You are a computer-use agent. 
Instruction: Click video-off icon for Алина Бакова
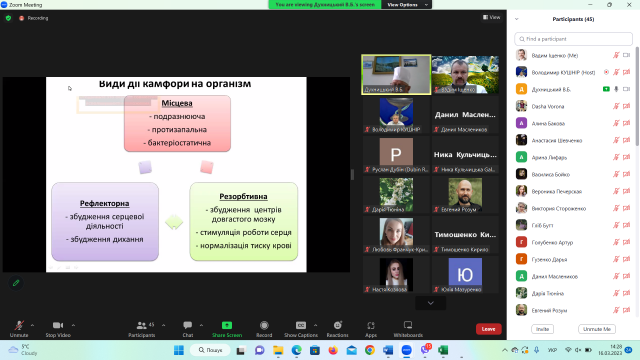[x=627, y=123]
